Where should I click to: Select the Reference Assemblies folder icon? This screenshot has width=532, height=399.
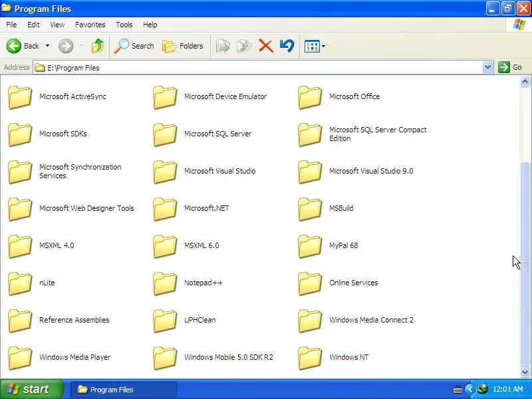click(x=20, y=321)
